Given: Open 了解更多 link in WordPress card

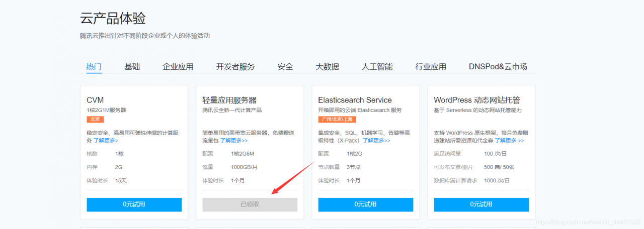Looking at the screenshot, I should point(509,141).
